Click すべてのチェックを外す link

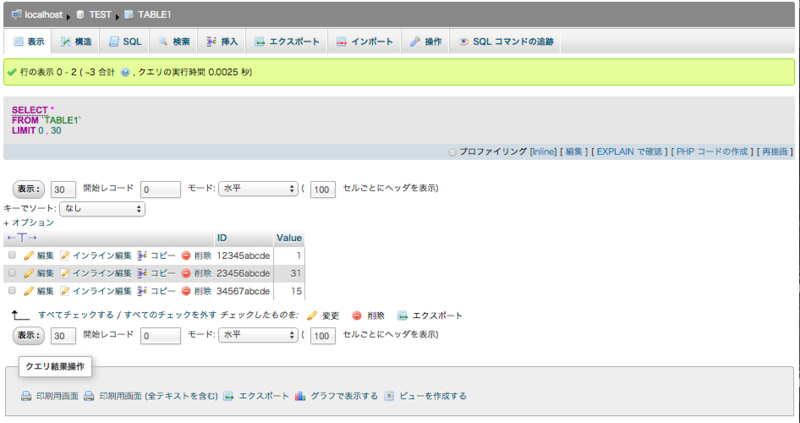170,315
